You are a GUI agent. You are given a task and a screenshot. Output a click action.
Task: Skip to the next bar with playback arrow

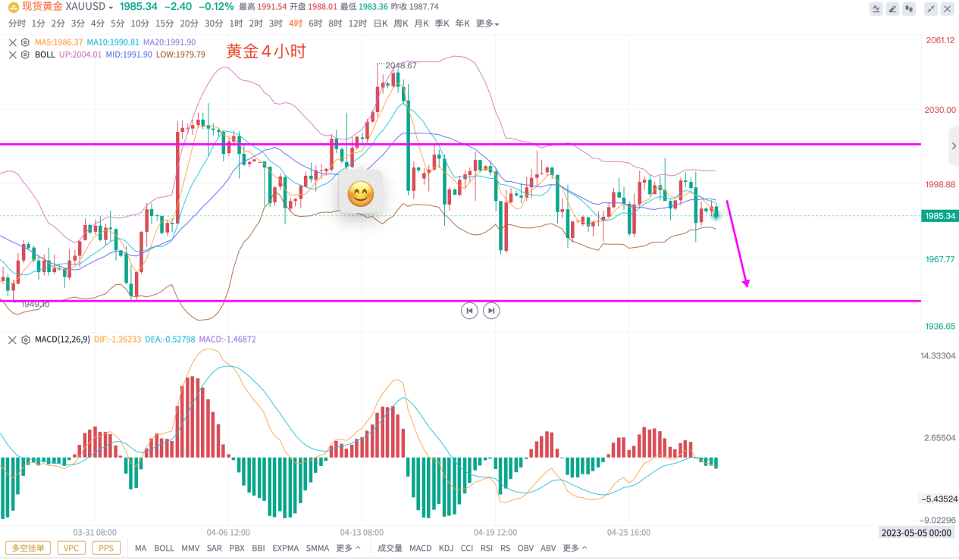tap(491, 310)
